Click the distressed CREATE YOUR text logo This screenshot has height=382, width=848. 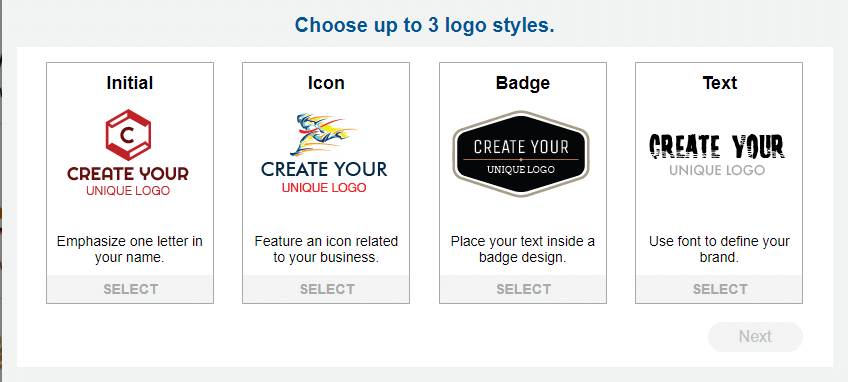(x=717, y=146)
